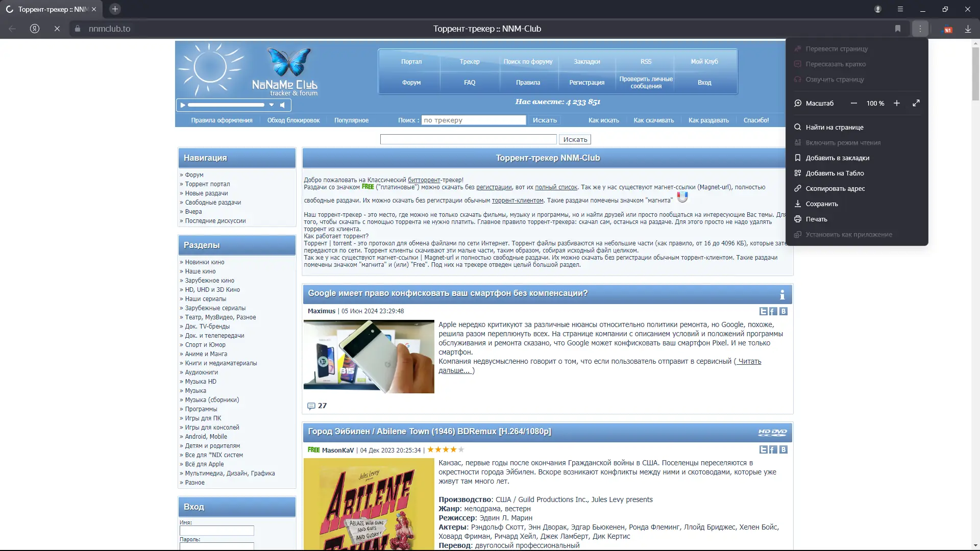
Task: Toggle fullscreen mode next to the zoom controls
Action: (916, 103)
